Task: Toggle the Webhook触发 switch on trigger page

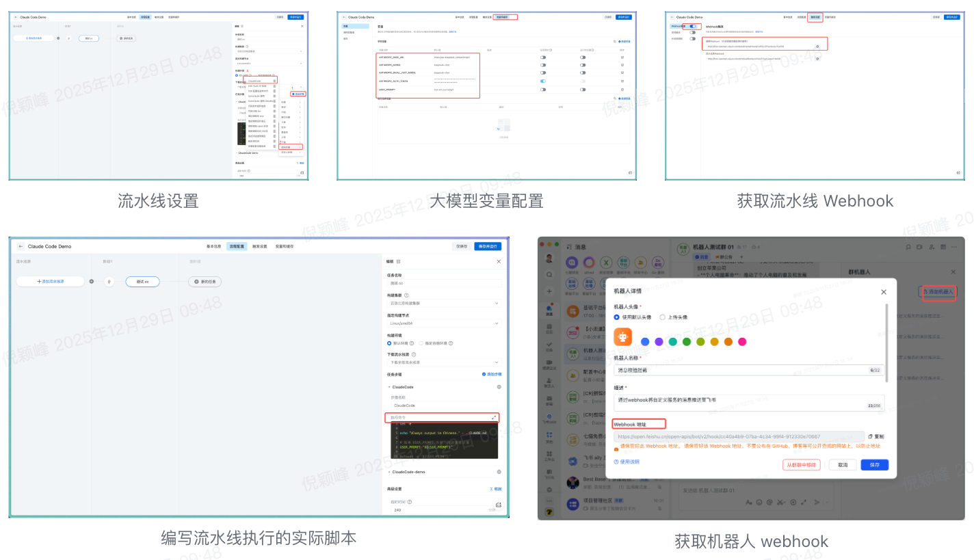Action: coord(693,26)
